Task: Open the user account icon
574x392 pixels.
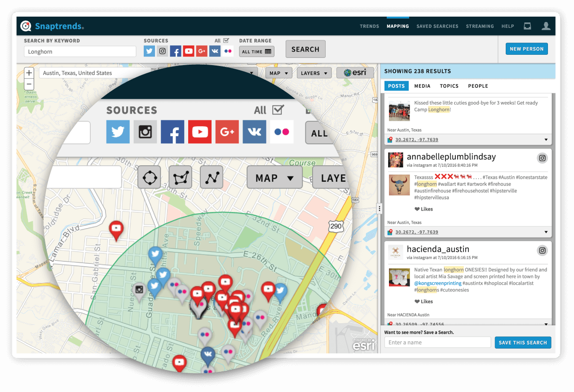Action: click(546, 26)
